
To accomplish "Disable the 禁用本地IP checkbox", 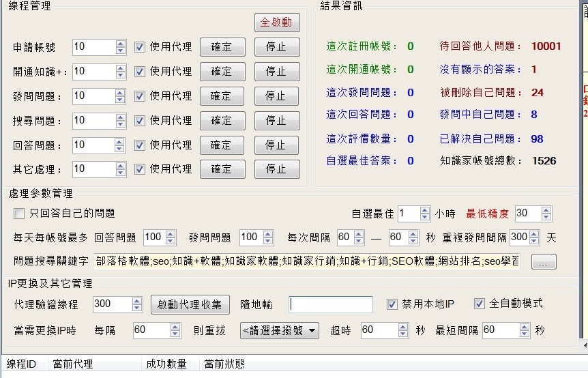I will pos(392,304).
